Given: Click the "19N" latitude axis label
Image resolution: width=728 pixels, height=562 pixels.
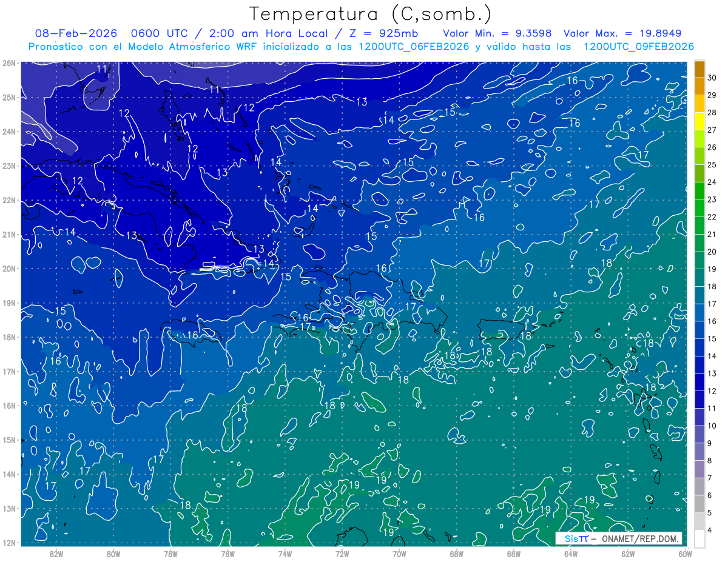Looking at the screenshot, I should point(9,303).
